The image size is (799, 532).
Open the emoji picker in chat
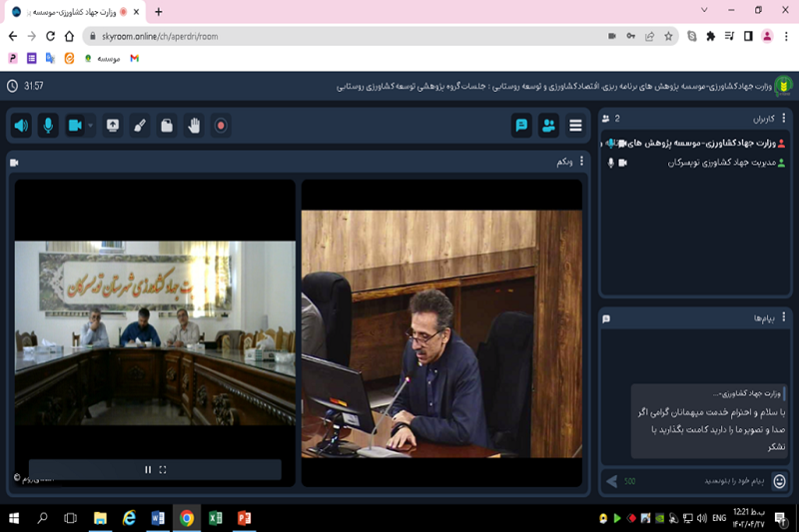pyautogui.click(x=779, y=481)
